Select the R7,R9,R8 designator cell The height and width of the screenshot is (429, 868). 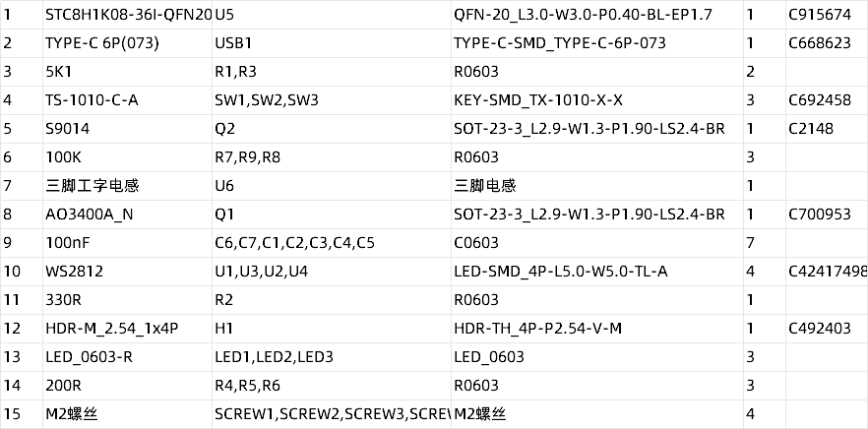tap(332, 157)
